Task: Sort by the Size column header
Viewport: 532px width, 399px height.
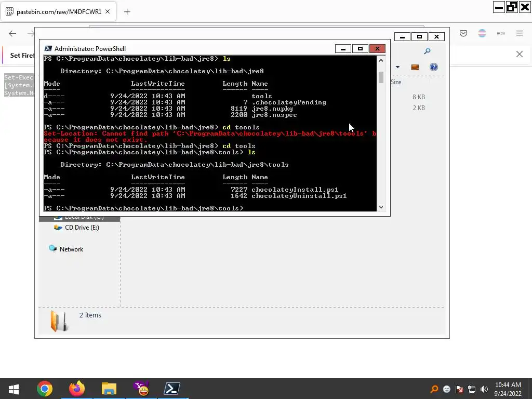Action: pyautogui.click(x=396, y=82)
